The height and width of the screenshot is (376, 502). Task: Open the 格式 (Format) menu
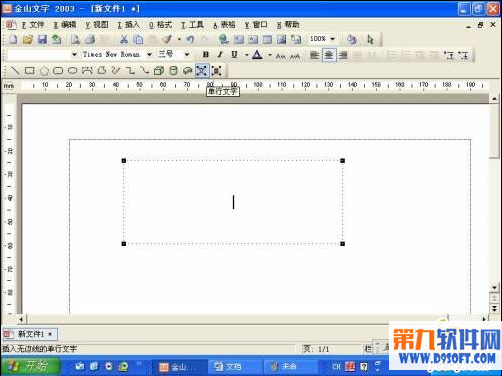tap(160, 25)
